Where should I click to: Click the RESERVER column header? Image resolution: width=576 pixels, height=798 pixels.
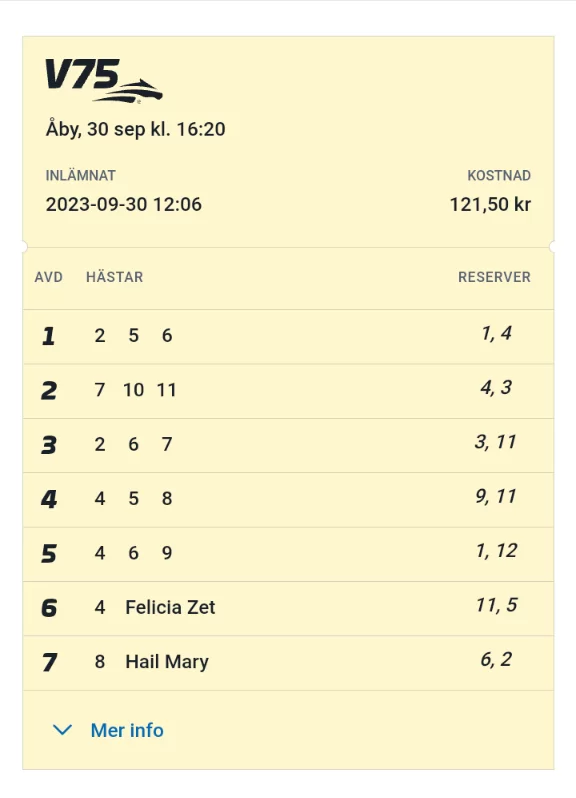494,277
